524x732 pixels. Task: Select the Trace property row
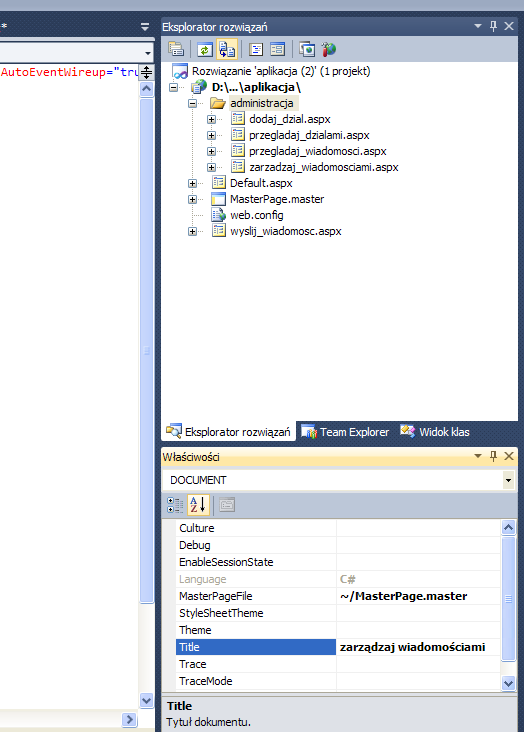coord(338,664)
